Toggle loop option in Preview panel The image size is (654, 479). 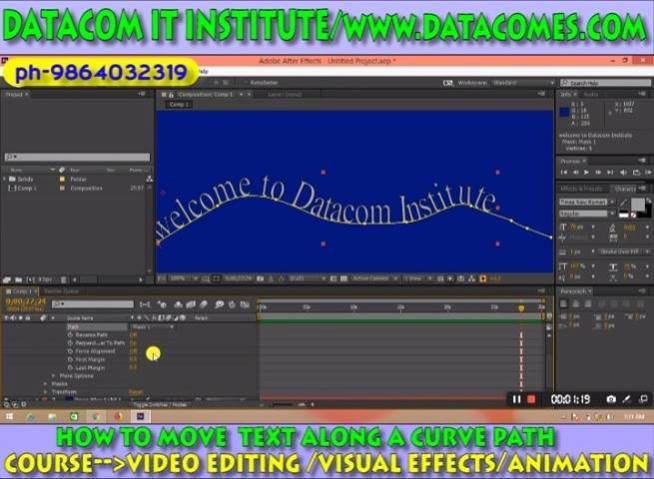coord(636,172)
